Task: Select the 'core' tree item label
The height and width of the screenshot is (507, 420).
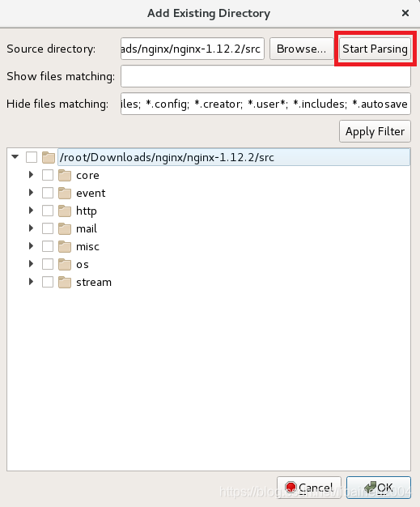Action: tap(87, 176)
